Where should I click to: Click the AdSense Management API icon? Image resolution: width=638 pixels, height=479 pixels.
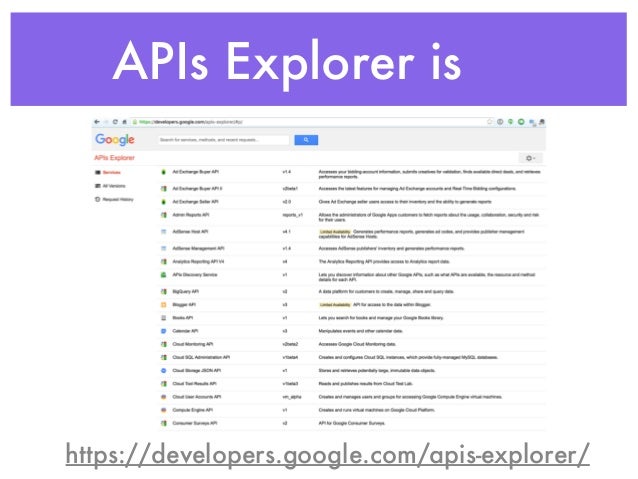point(164,248)
